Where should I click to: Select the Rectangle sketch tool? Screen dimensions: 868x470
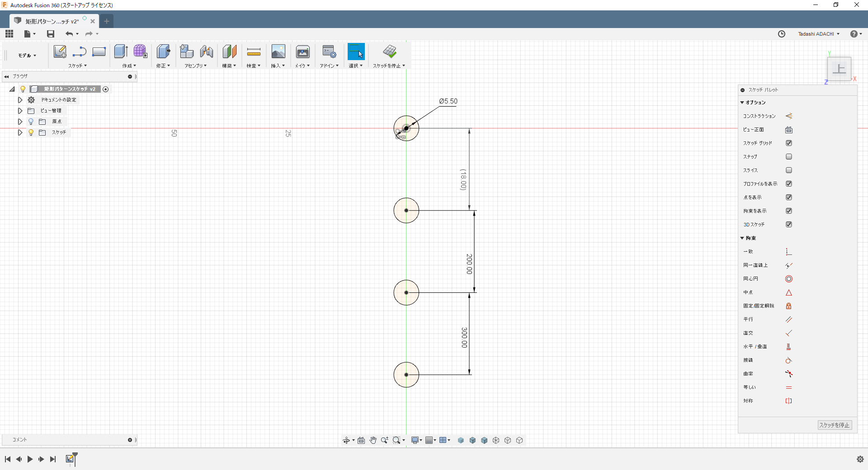(99, 52)
